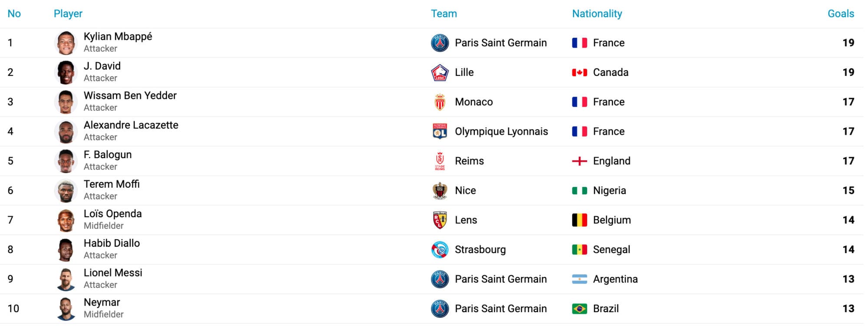Click the Lens club crest

tap(440, 220)
